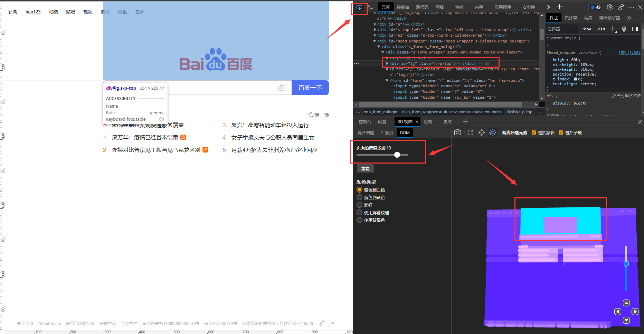The height and width of the screenshot is (334, 644).
Task: Click the 3D canvas vertical zoom slider handle
Action: (x=626, y=264)
